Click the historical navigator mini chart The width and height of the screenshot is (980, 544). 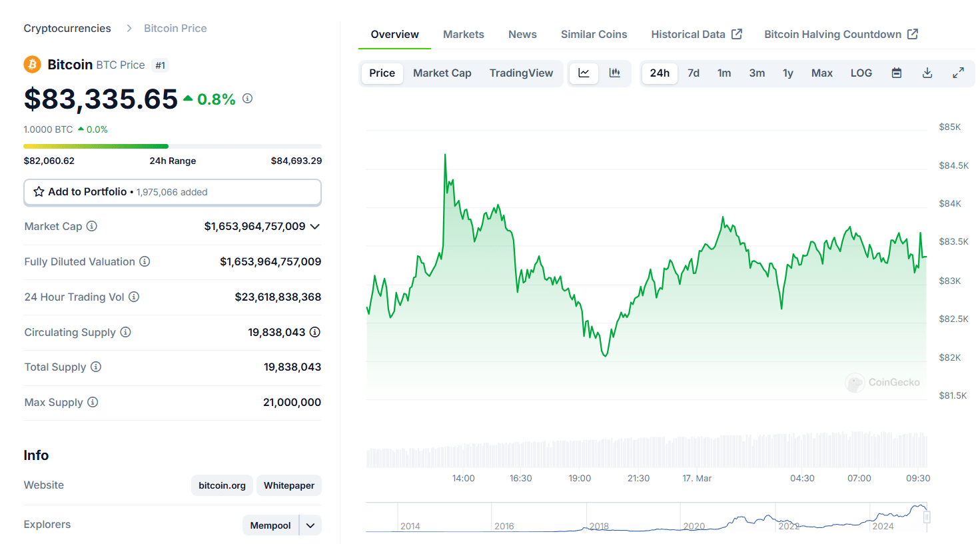(646, 517)
